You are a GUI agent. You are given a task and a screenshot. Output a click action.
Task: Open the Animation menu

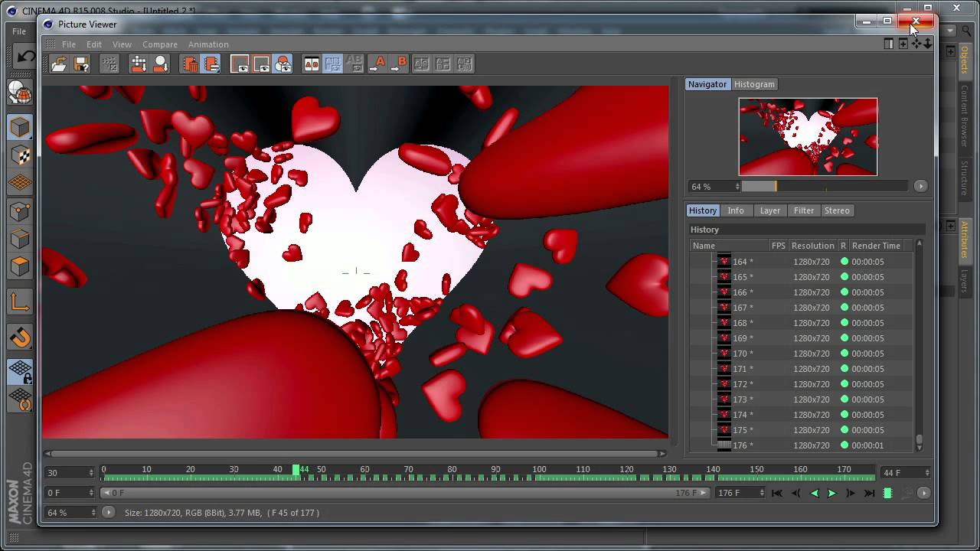click(x=208, y=44)
